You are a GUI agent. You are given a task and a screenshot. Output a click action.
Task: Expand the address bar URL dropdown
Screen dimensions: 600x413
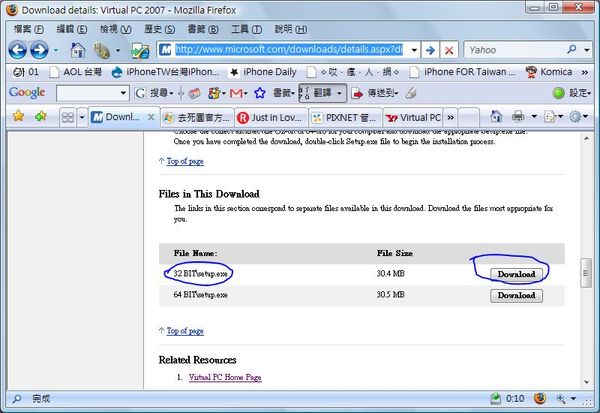tap(414, 50)
